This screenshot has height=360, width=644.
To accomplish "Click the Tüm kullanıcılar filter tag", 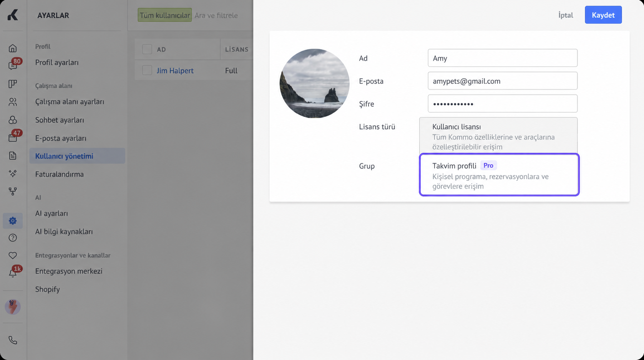I will [x=165, y=15].
